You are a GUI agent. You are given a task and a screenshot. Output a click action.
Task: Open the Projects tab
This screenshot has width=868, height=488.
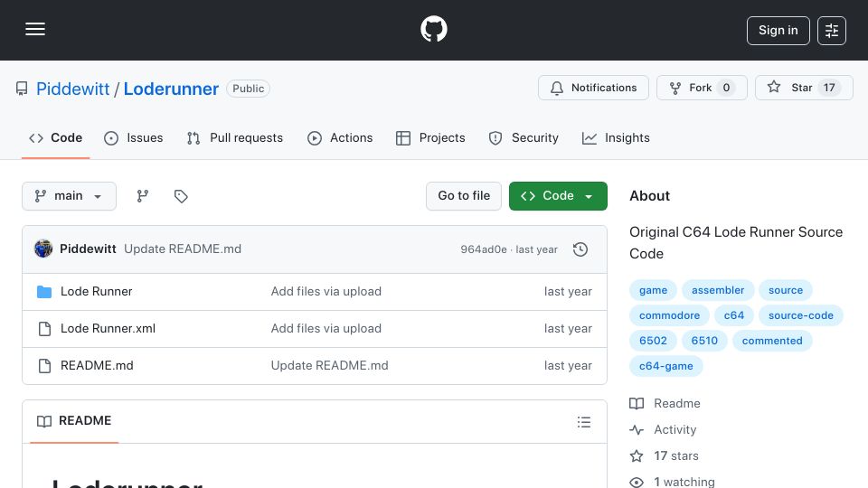coord(430,137)
